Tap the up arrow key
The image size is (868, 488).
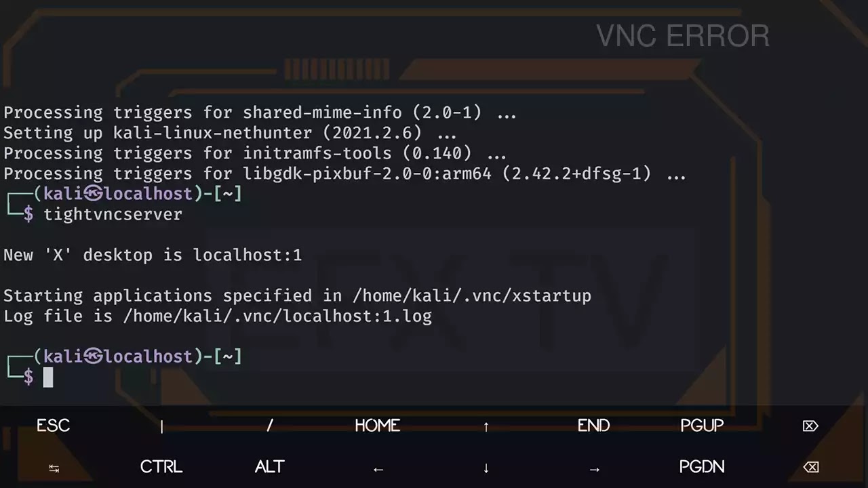pos(486,426)
